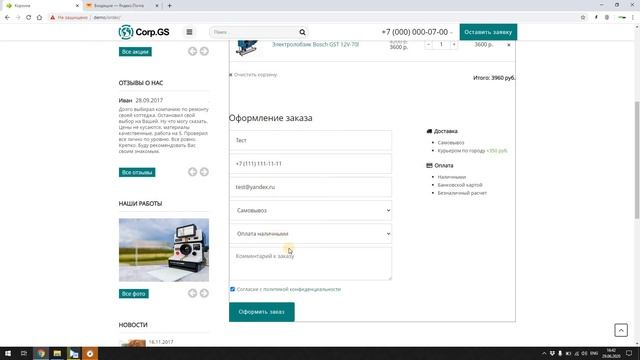Viewport: 640px width, 360px height.
Task: Remove the Bosch item with x icon
Action: pos(509,45)
